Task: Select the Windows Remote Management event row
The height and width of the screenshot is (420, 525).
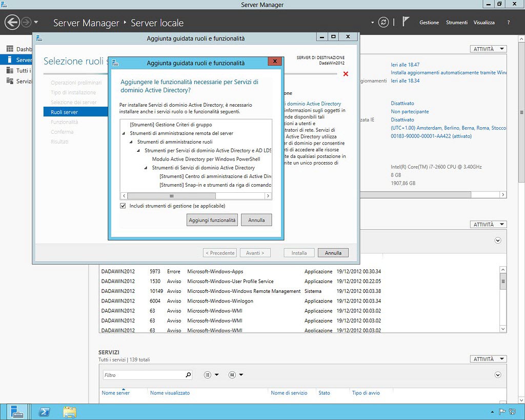Action: click(x=241, y=291)
